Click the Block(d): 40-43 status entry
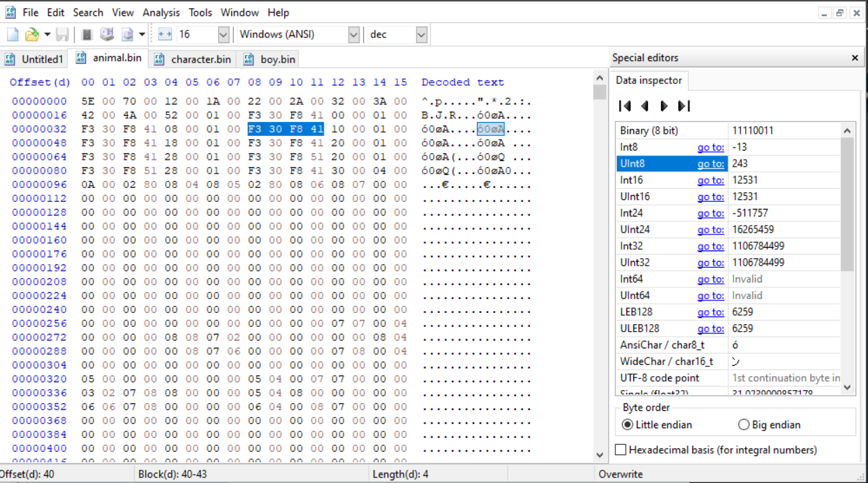Image resolution: width=868 pixels, height=483 pixels. coord(172,475)
